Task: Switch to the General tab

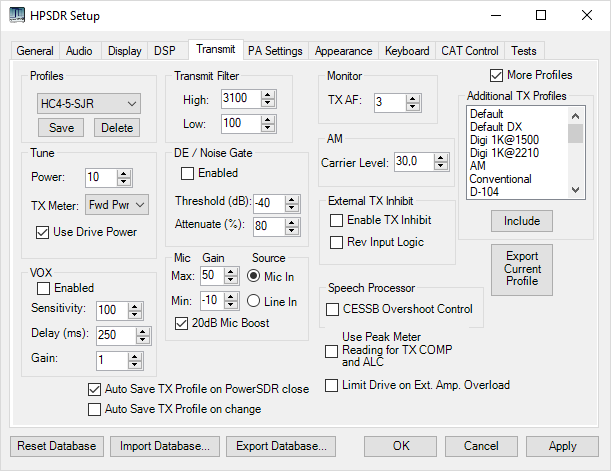Action: click(35, 51)
